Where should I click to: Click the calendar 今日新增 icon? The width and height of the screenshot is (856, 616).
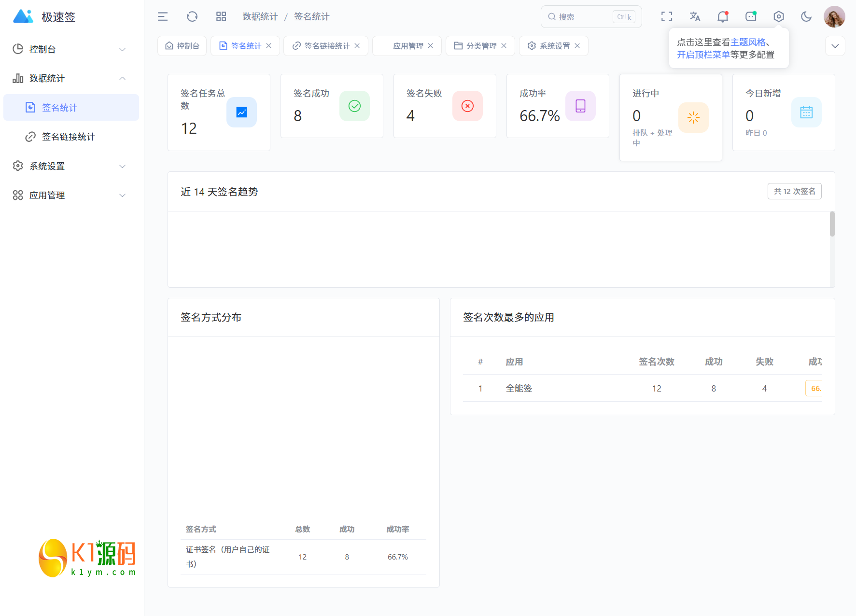pos(806,112)
